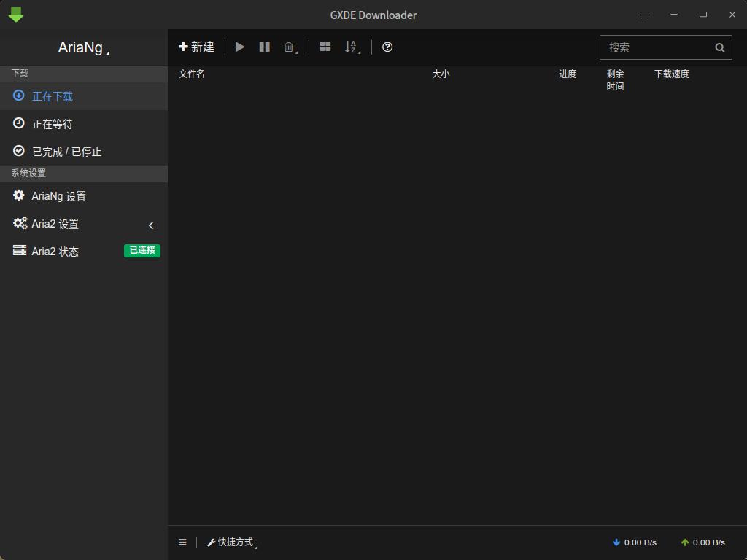Viewport: 747px width, 560px height.
Task: Select 正在下载 in the sidebar
Action: [84, 96]
